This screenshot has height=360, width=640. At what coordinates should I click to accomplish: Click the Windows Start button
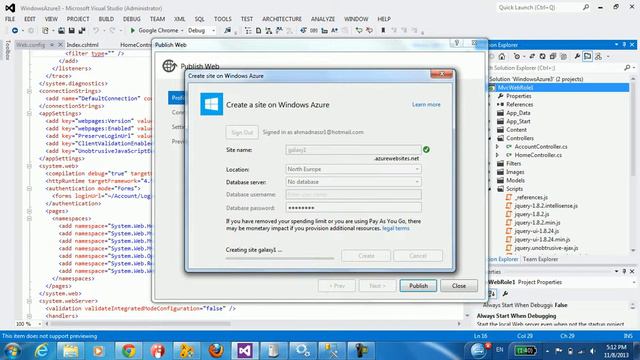pos(12,351)
